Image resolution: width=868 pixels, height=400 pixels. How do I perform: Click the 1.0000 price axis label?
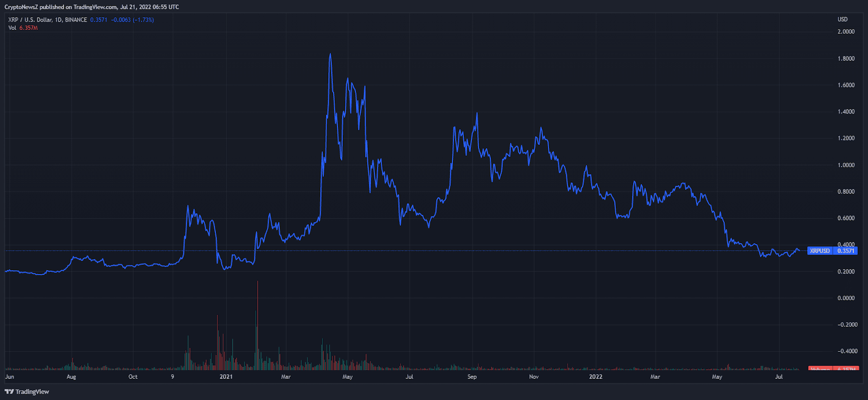[x=846, y=165]
